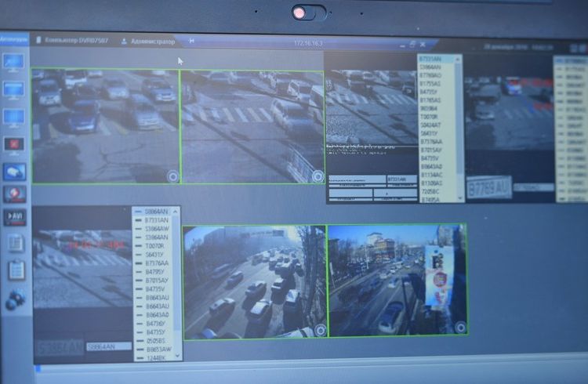588x384 pixels.
Task: Click the user icon beside Администратор
Action: click(x=124, y=42)
